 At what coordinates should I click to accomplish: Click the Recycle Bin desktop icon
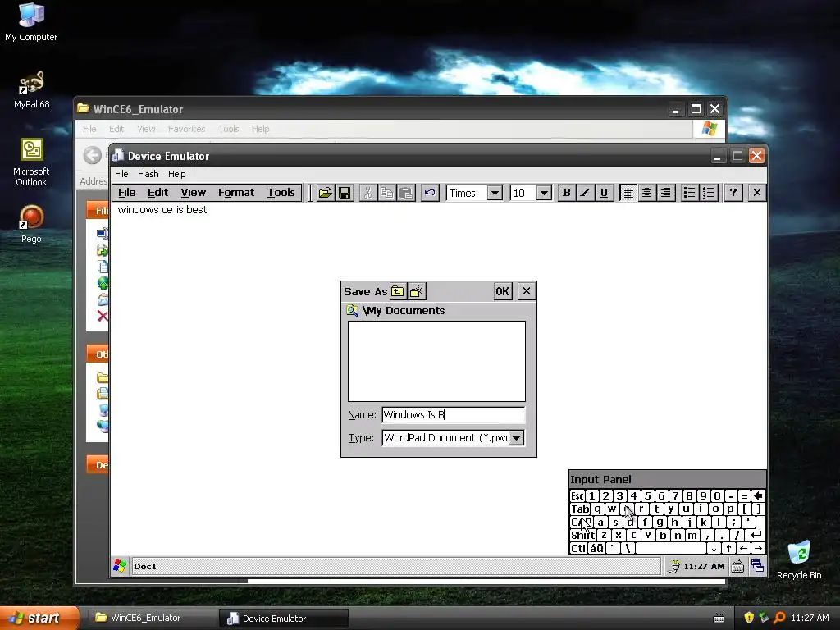pos(799,559)
